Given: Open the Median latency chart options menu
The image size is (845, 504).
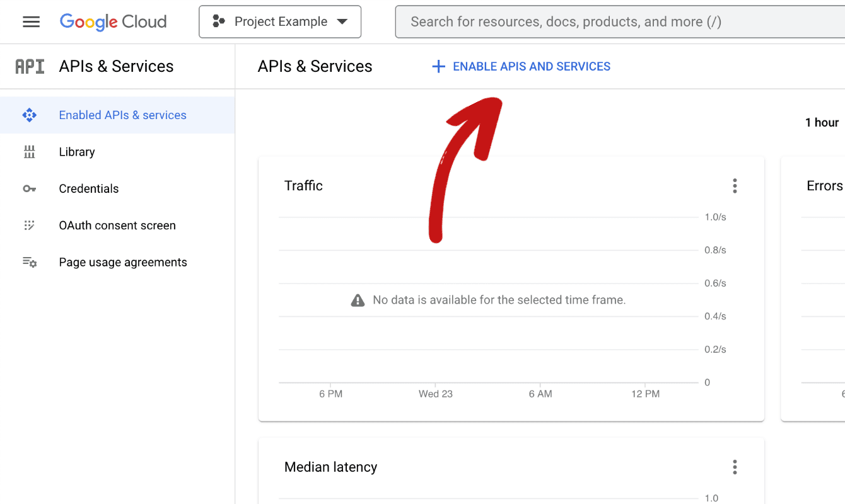Looking at the screenshot, I should 735,467.
